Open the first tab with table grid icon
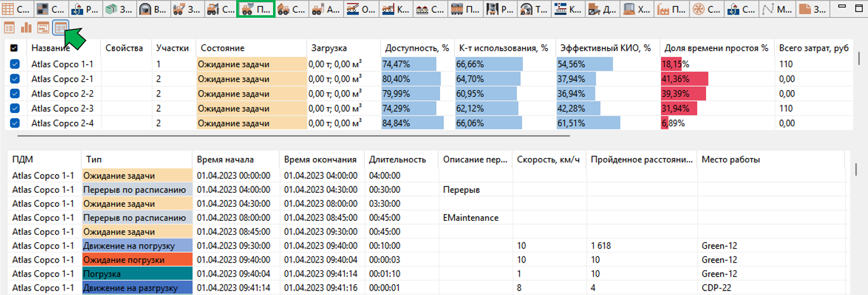This screenshot has width=868, height=295. click(17, 10)
